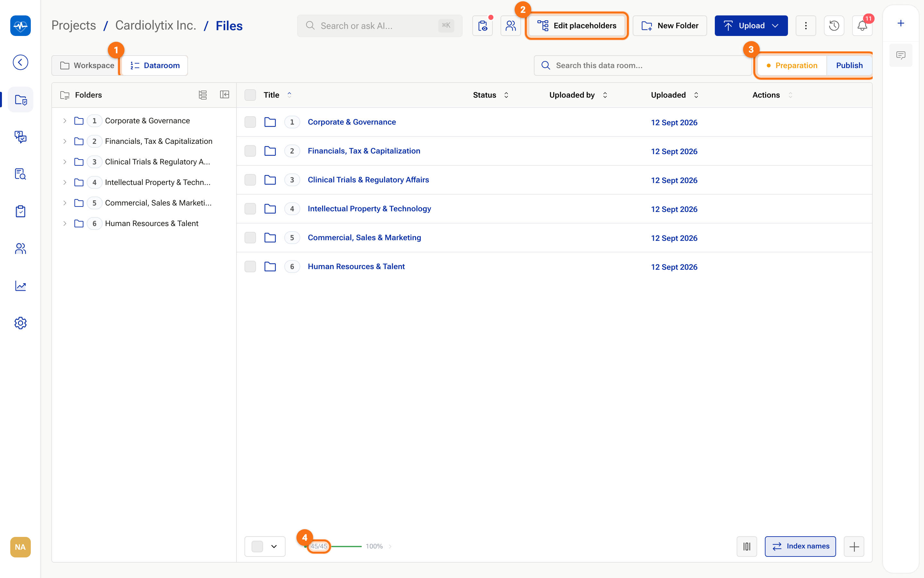Go back using the circled arrow icon
The height and width of the screenshot is (578, 924).
pyautogui.click(x=20, y=62)
